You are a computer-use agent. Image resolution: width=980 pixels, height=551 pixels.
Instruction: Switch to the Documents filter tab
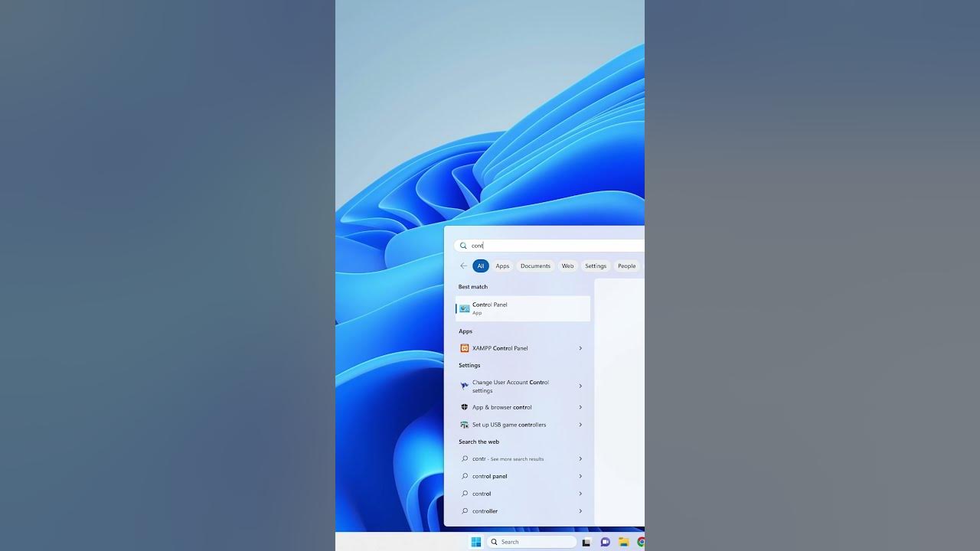(535, 266)
